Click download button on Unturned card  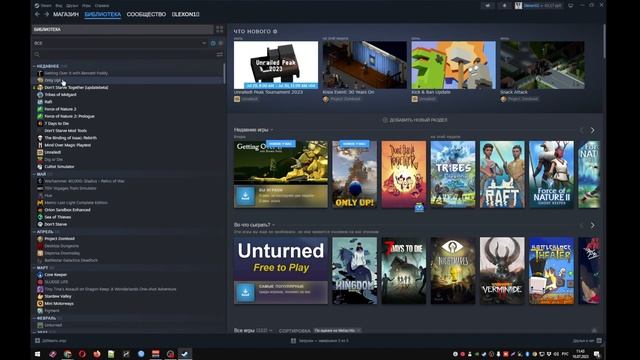tap(245, 292)
